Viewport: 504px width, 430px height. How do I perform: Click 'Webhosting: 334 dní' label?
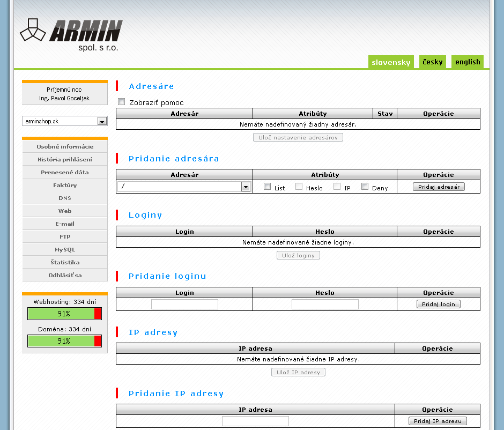[x=64, y=302]
